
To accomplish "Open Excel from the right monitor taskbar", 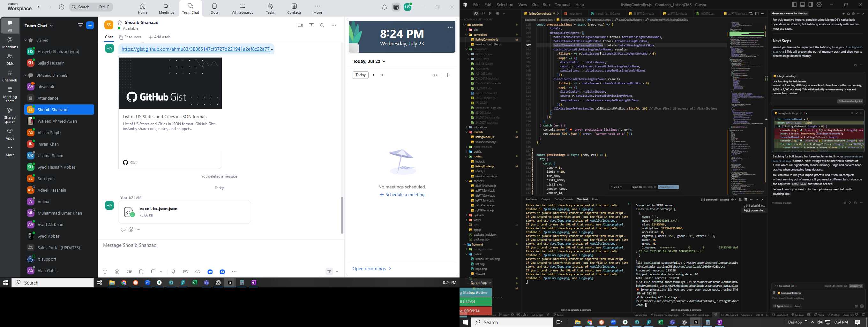I will 661,322.
